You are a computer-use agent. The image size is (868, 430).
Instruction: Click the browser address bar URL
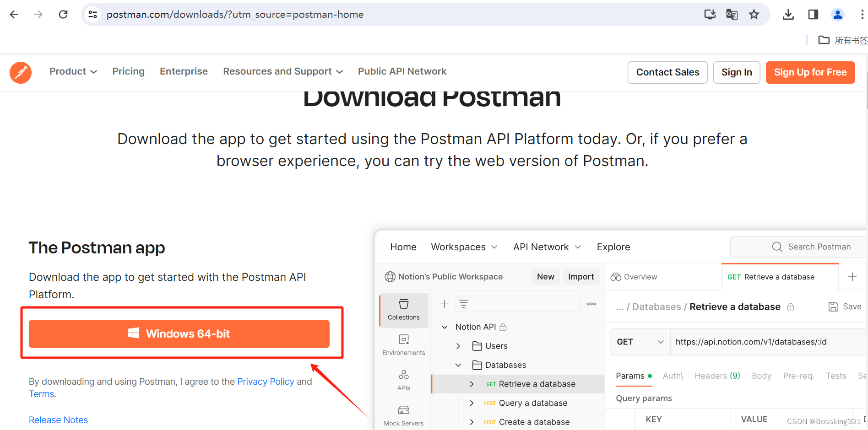(235, 15)
